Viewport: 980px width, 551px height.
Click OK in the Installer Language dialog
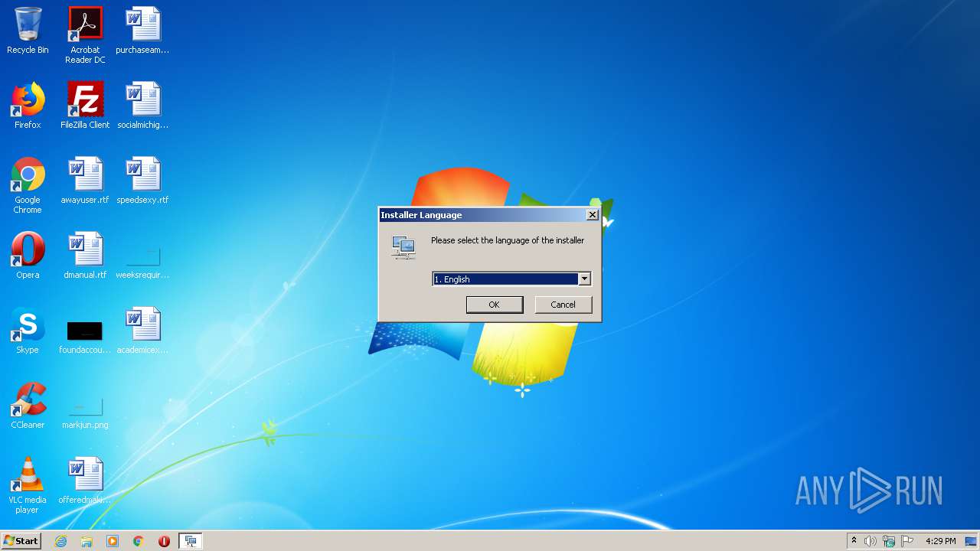tap(495, 305)
